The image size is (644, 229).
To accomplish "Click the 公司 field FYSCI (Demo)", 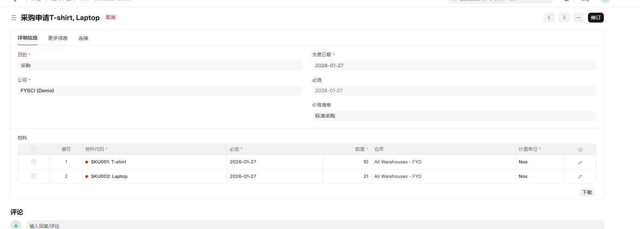I will [x=160, y=91].
